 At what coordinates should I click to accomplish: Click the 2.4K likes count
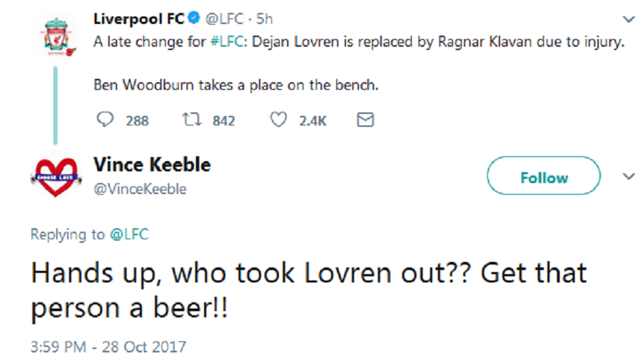[312, 121]
